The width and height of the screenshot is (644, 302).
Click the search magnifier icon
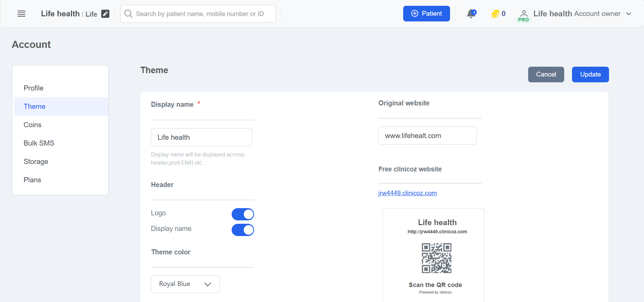click(128, 14)
